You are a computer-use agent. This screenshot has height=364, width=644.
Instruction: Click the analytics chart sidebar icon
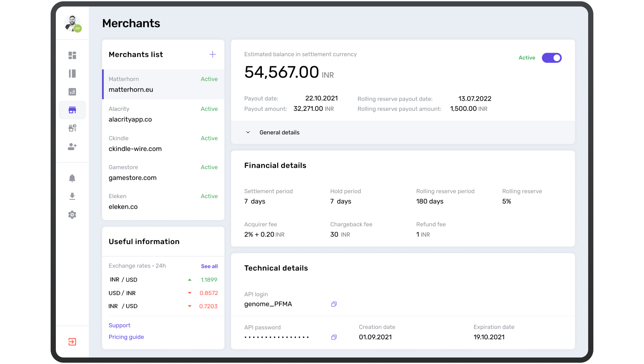[72, 92]
